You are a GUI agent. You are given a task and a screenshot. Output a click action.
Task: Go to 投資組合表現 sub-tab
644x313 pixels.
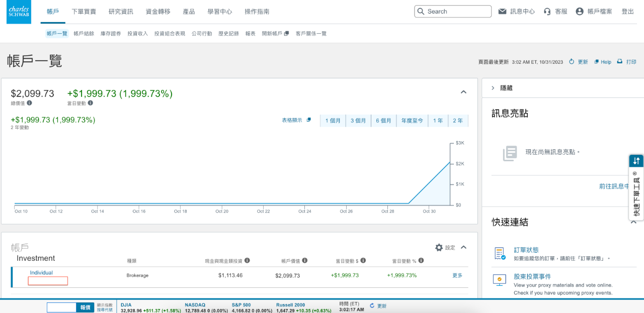[x=170, y=34]
